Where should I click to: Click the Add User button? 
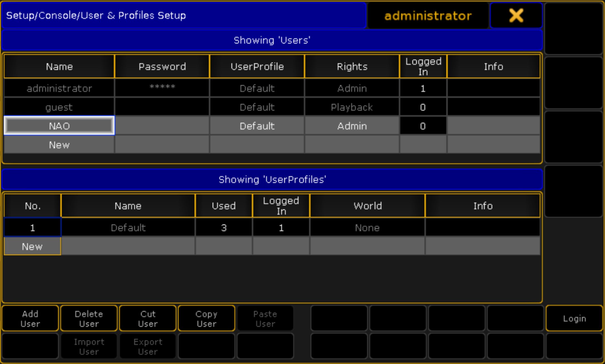pyautogui.click(x=30, y=319)
